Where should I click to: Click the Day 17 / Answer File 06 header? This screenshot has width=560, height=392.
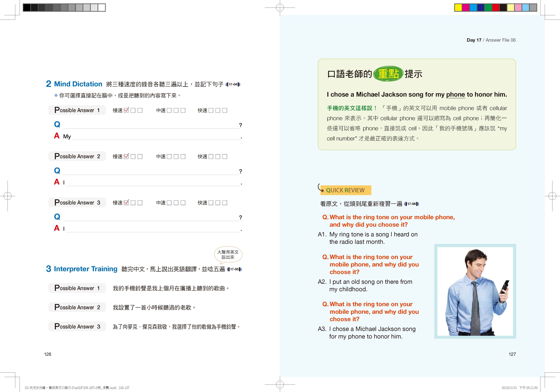(x=491, y=40)
